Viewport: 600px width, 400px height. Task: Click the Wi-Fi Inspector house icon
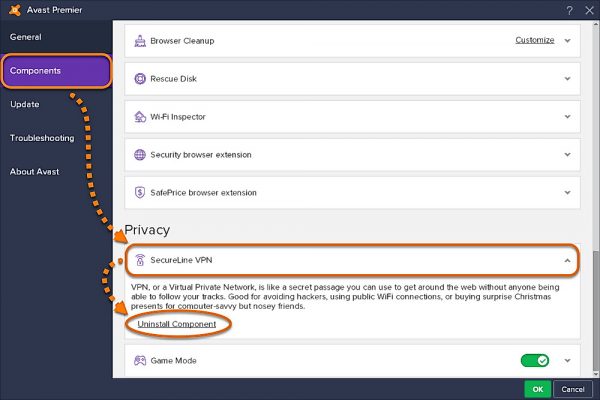140,117
